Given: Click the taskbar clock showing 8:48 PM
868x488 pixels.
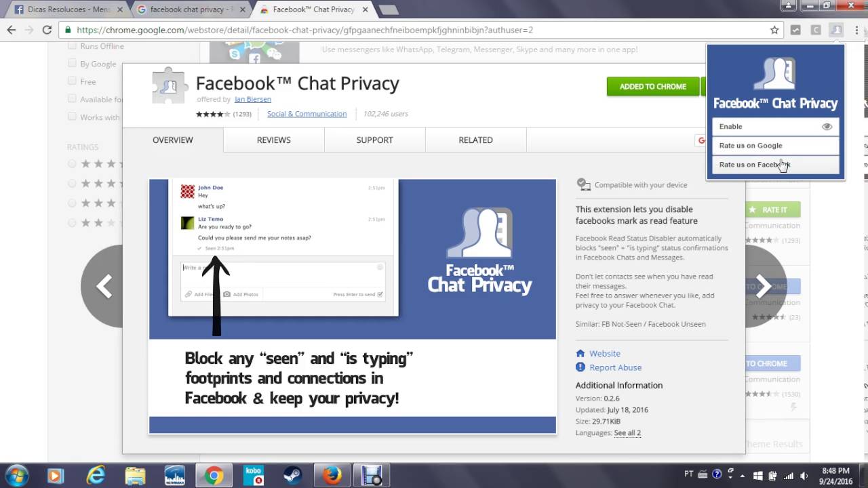Looking at the screenshot, I should tap(835, 476).
